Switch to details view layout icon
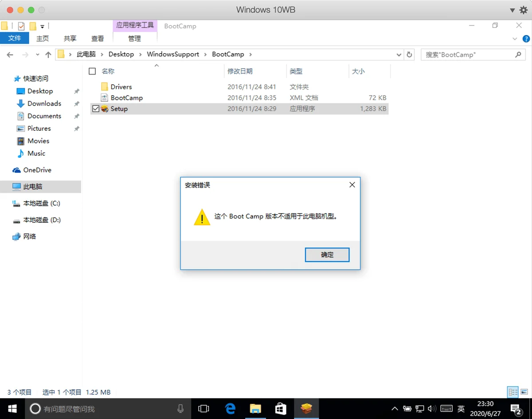The width and height of the screenshot is (532, 419). (x=513, y=392)
